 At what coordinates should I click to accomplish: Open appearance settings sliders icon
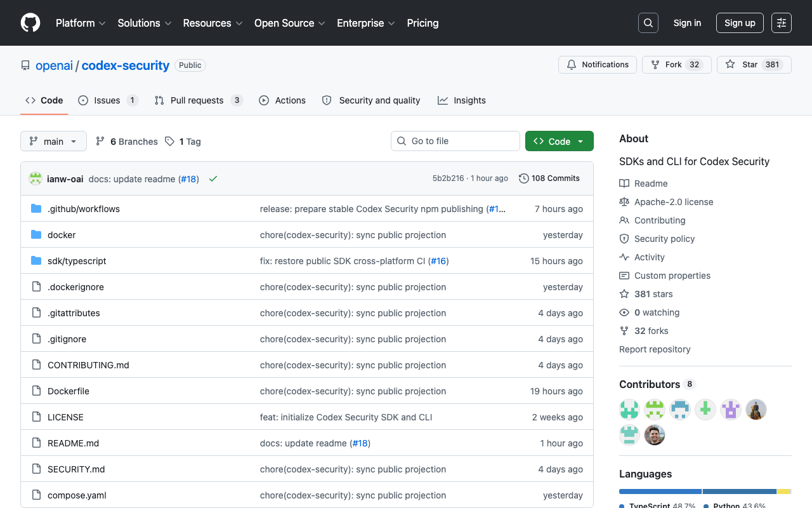pyautogui.click(x=782, y=23)
